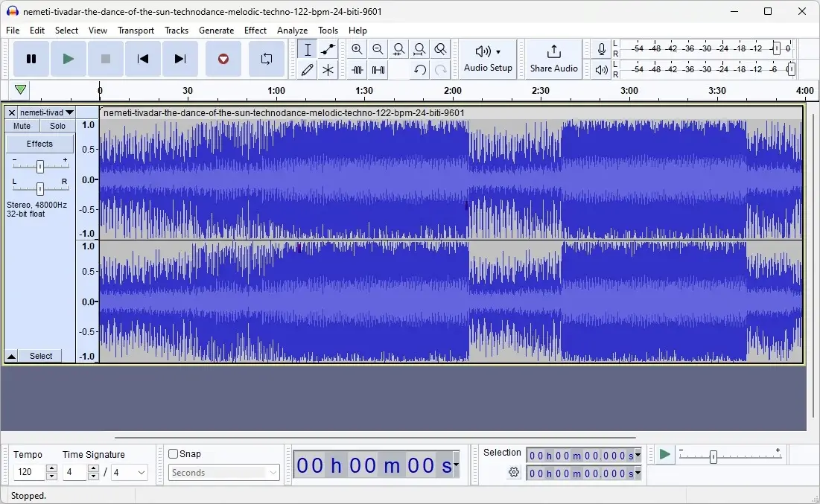Click Play-at-speed green button
820x504 pixels.
pos(664,454)
